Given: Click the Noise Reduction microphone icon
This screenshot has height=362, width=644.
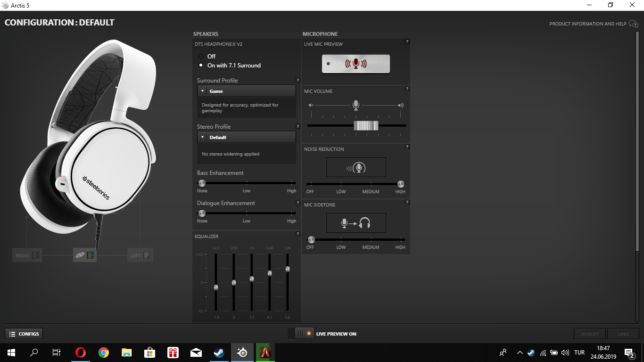Looking at the screenshot, I should 356,167.
